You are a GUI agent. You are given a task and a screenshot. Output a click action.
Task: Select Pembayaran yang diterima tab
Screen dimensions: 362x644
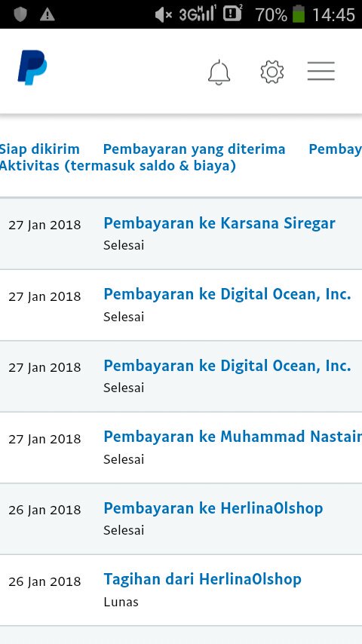194,149
